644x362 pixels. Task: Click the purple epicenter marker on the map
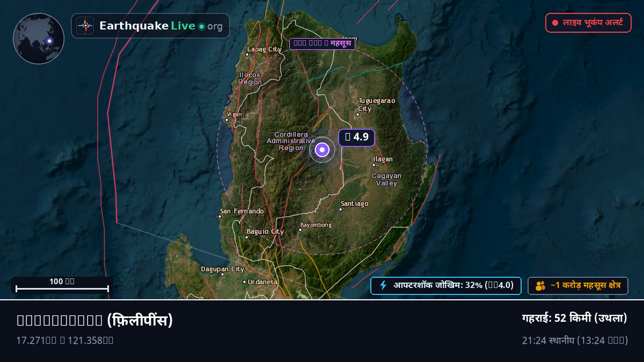click(x=322, y=150)
